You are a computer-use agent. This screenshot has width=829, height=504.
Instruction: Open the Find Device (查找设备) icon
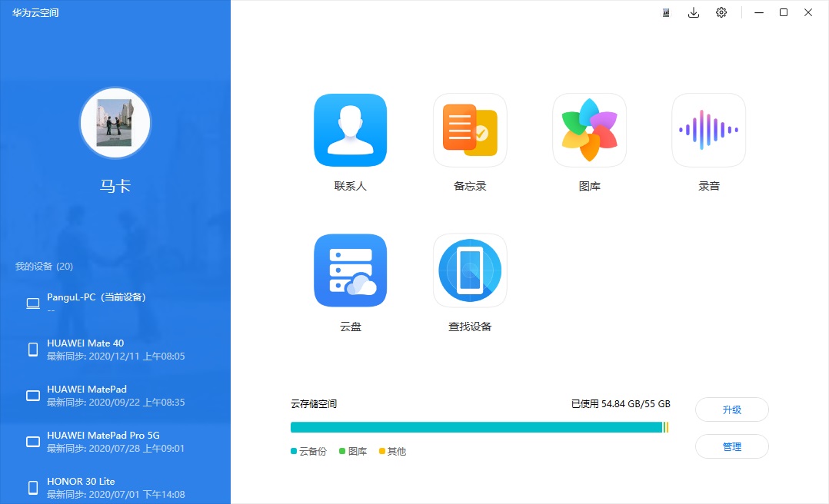[x=469, y=270]
